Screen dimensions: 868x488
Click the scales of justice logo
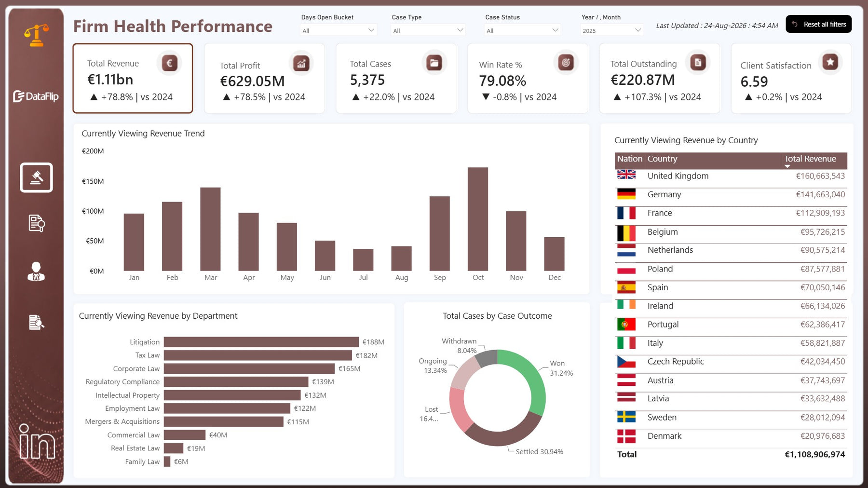(x=37, y=35)
